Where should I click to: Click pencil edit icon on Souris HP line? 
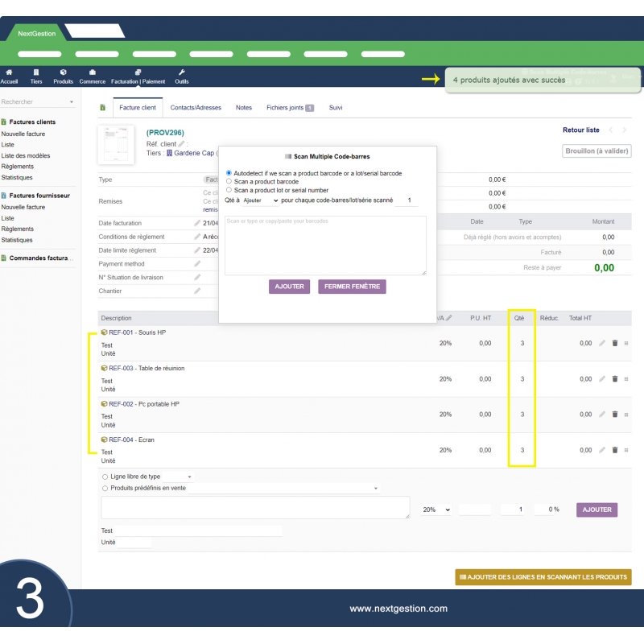point(602,343)
